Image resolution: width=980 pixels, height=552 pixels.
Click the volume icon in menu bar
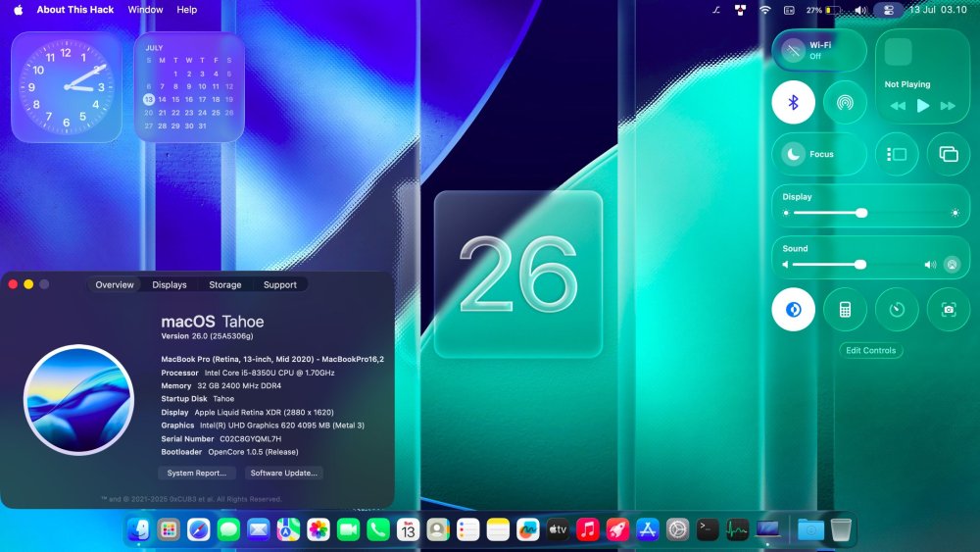tap(860, 10)
